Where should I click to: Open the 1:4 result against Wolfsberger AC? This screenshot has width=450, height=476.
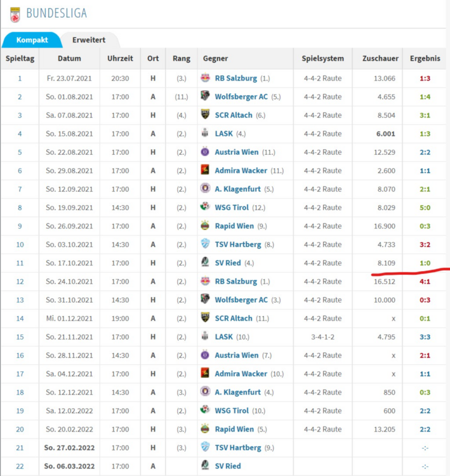pos(425,97)
